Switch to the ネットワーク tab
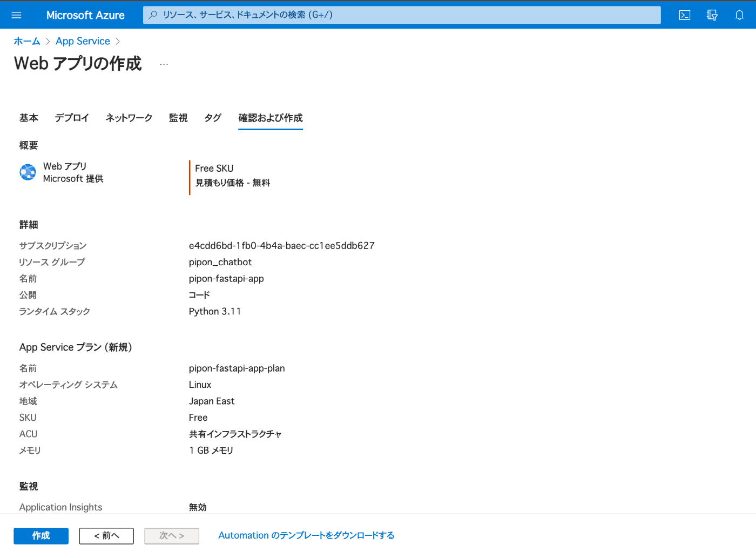The image size is (756, 558). click(x=129, y=118)
